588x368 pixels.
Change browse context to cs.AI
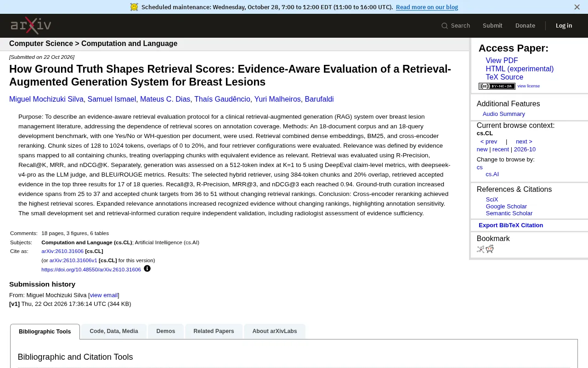(x=492, y=174)
